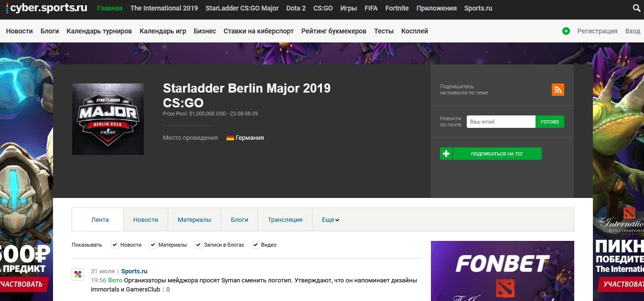644x301 pixels.
Task: Click the German flag icon
Action: [x=230, y=138]
